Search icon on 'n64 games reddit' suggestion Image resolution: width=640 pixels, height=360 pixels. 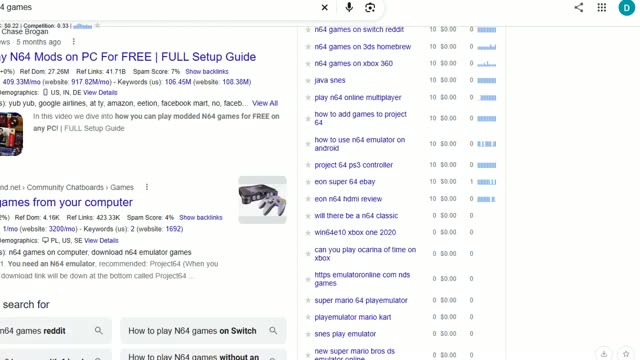pyautogui.click(x=98, y=331)
